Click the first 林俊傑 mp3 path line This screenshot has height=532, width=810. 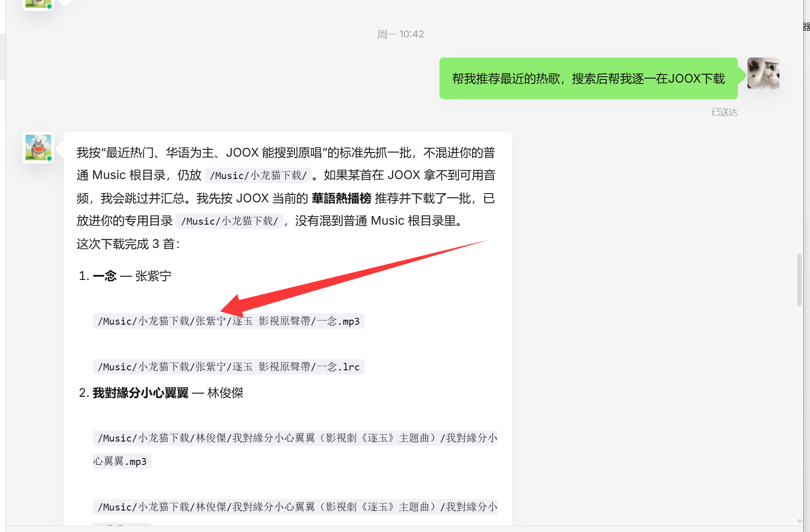(295, 438)
